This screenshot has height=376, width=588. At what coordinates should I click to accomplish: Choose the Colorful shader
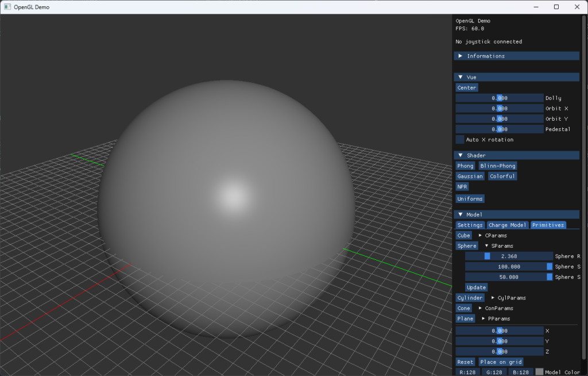click(x=502, y=176)
